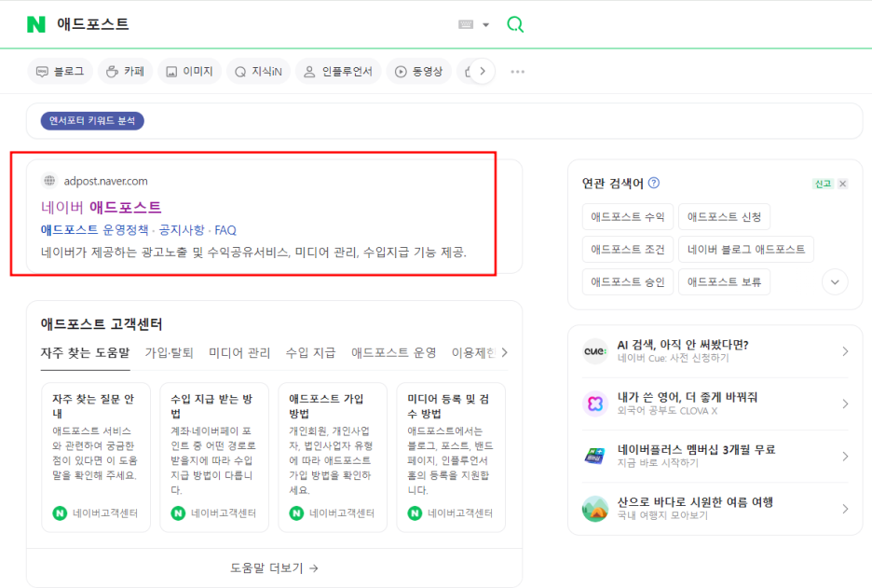Select the 수입 지급 tab
Viewport: 872px width, 588px height.
(310, 352)
